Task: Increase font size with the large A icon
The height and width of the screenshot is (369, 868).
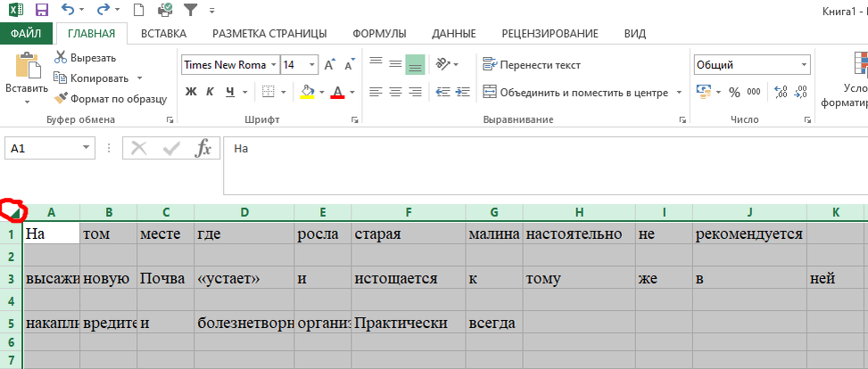Action: point(330,65)
